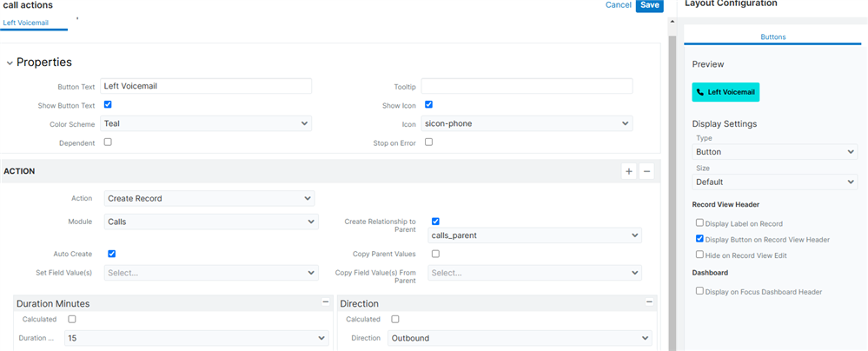Collapse the Direction field panel
This screenshot has height=351, width=868.
tap(649, 302)
